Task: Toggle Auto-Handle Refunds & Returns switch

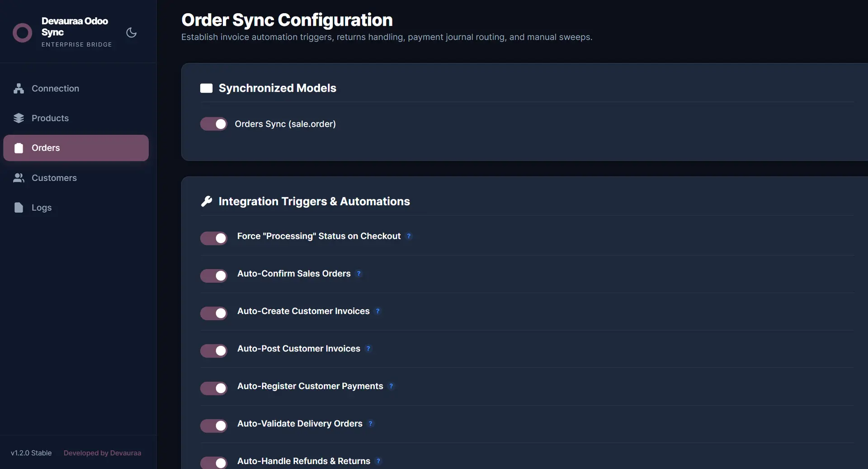Action: click(214, 463)
